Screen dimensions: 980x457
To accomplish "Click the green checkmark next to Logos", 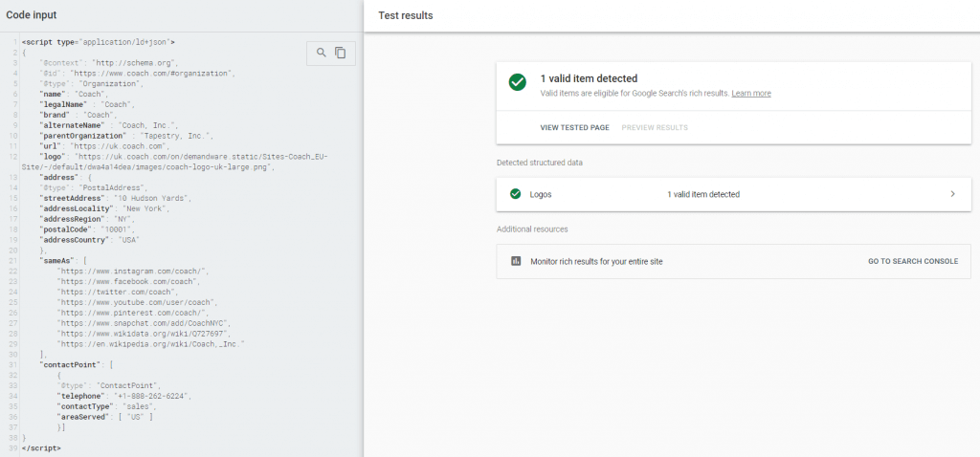I will click(x=515, y=194).
